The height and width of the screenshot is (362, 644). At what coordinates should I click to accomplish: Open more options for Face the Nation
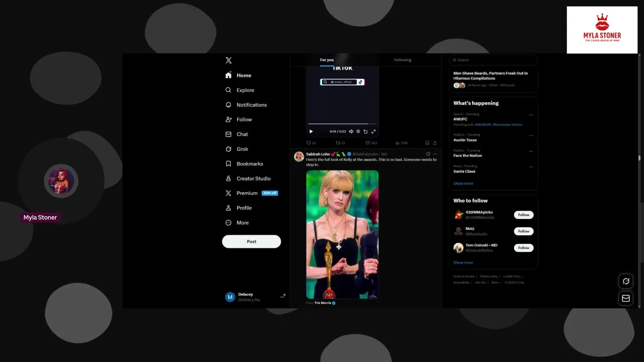click(531, 151)
